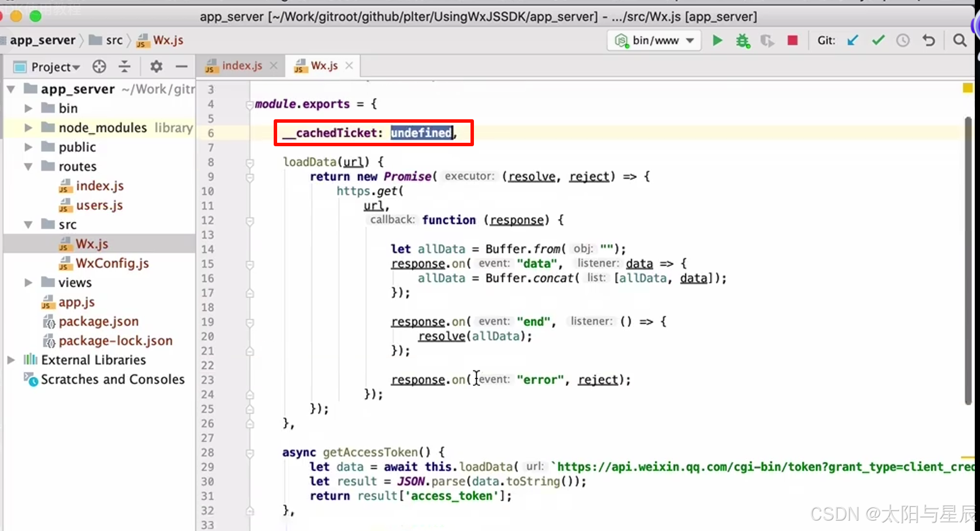Open Search Everywhere magnifier

(x=959, y=40)
